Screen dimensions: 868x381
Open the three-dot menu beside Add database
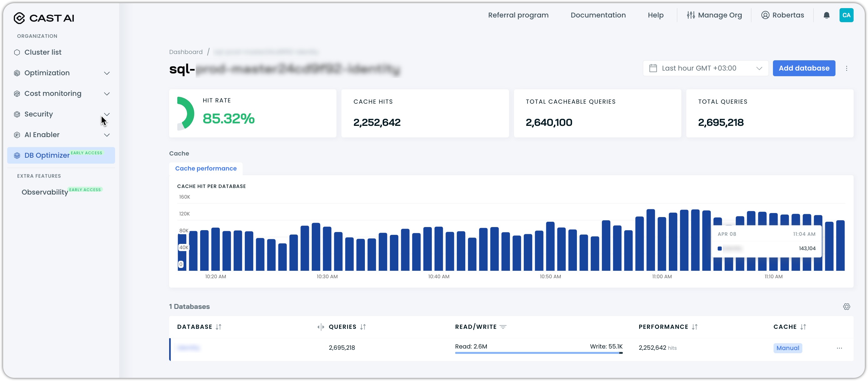pyautogui.click(x=846, y=68)
